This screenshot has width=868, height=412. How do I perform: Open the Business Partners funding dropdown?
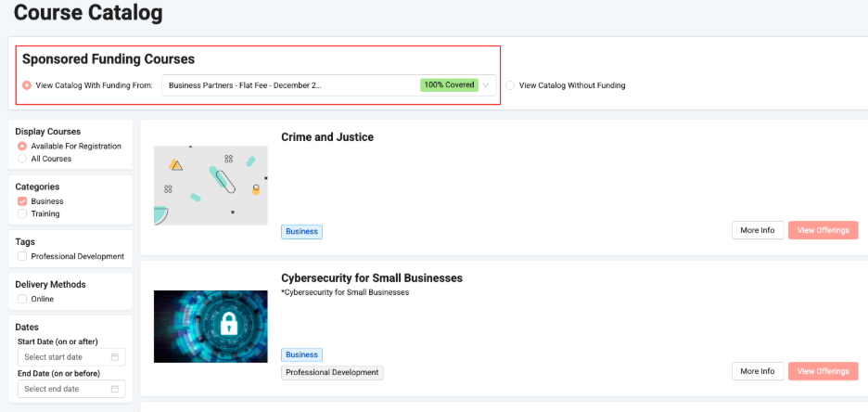pyautogui.click(x=329, y=85)
